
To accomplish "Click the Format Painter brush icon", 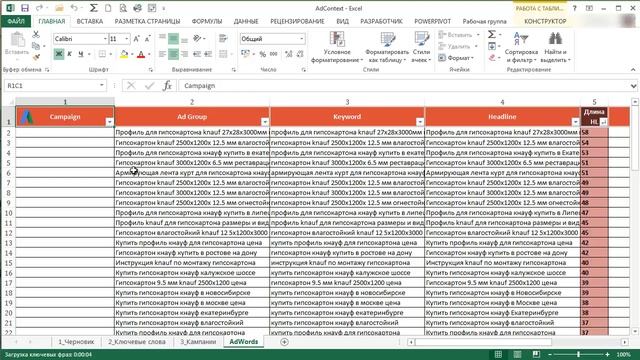I will pos(36,58).
